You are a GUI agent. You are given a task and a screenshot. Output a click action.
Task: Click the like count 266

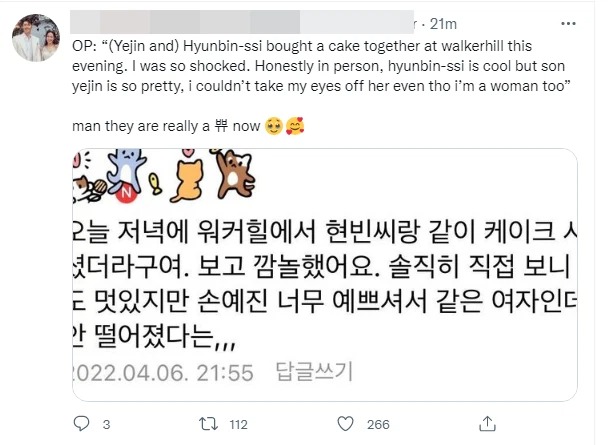point(378,424)
